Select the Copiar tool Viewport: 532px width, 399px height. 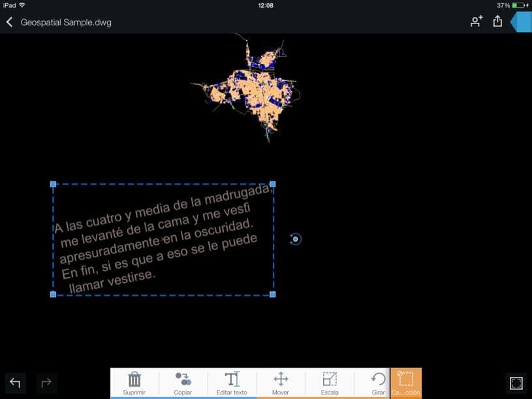click(183, 383)
